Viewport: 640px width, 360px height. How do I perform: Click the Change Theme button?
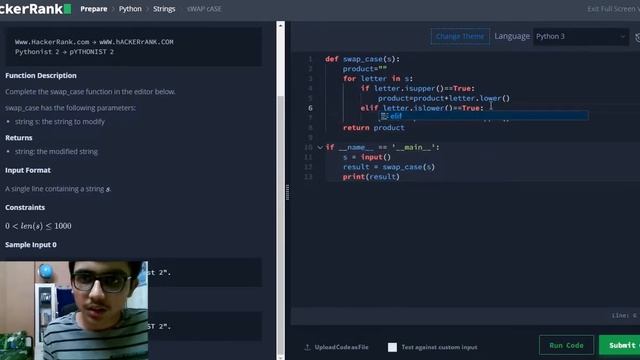pyautogui.click(x=460, y=36)
